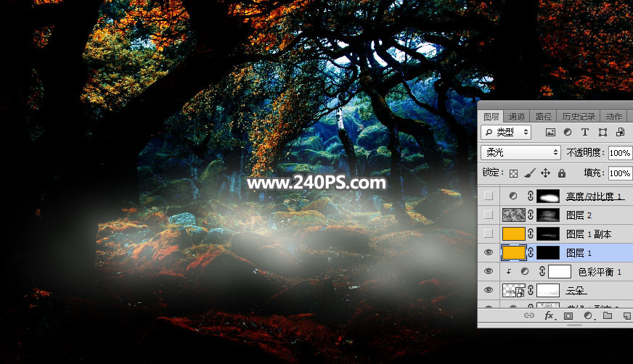The height and width of the screenshot is (364, 633).
Task: Switch to the 动作 tab
Action: (613, 117)
